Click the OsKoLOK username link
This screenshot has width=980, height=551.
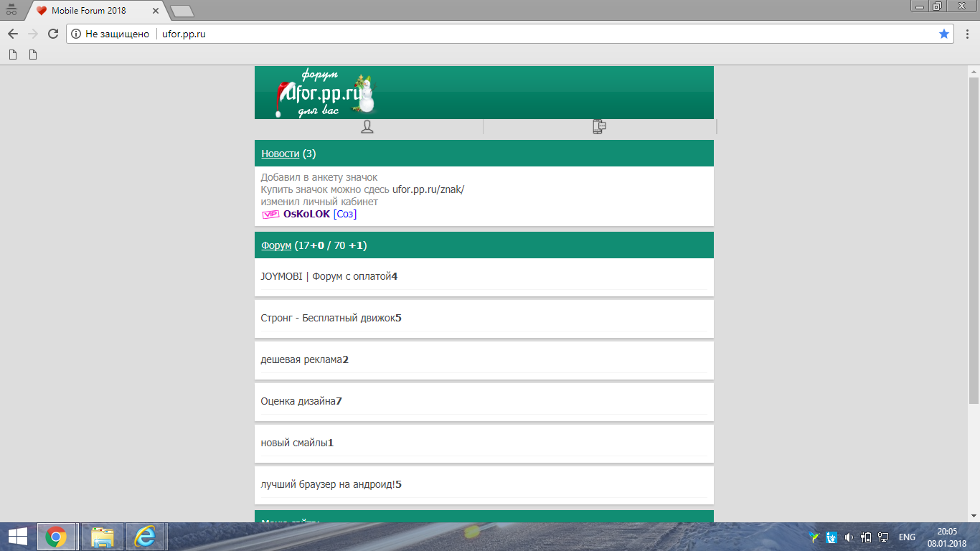click(x=306, y=214)
